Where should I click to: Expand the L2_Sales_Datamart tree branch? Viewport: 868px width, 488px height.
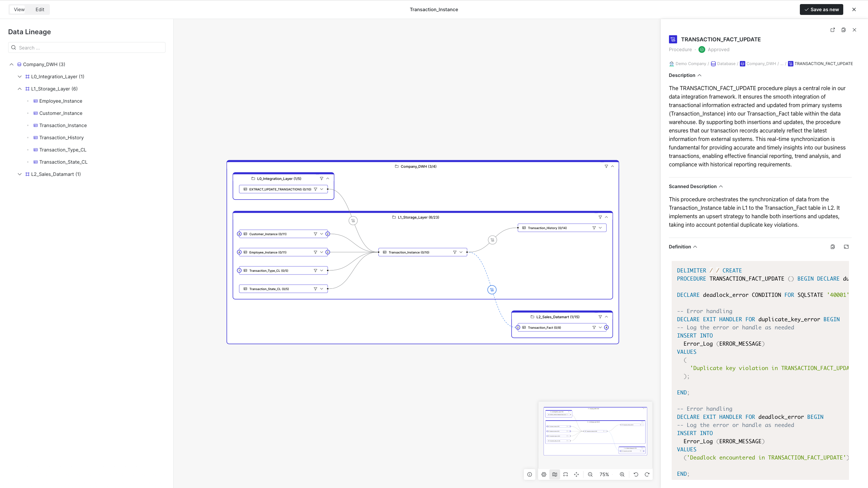point(19,174)
